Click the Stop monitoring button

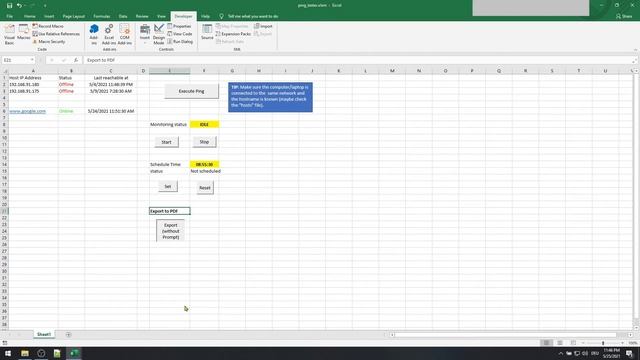pyautogui.click(x=204, y=142)
